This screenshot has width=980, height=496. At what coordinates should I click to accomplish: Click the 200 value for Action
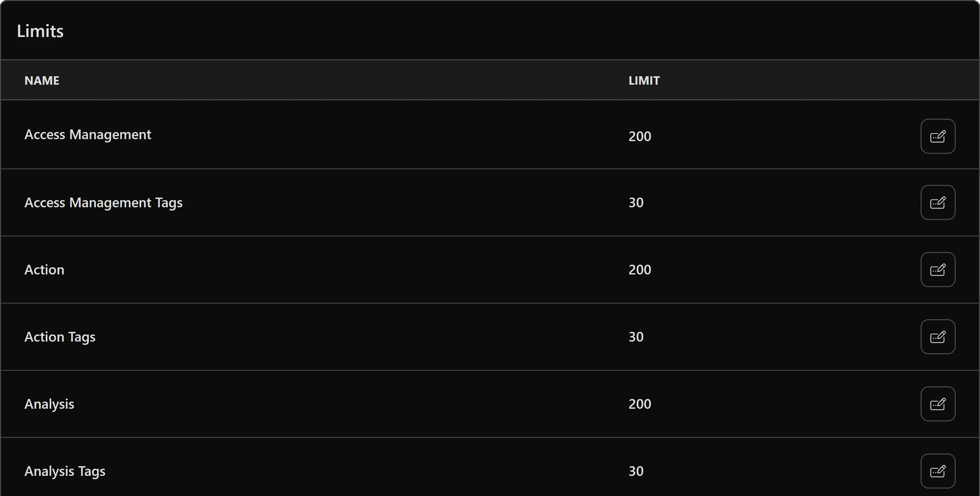pyautogui.click(x=639, y=269)
